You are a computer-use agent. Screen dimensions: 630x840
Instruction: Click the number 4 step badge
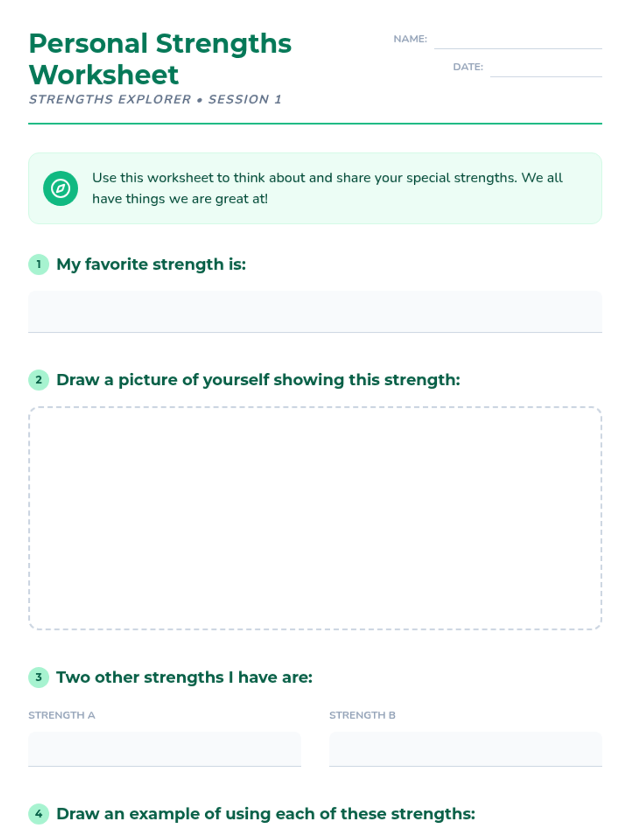coord(38,814)
